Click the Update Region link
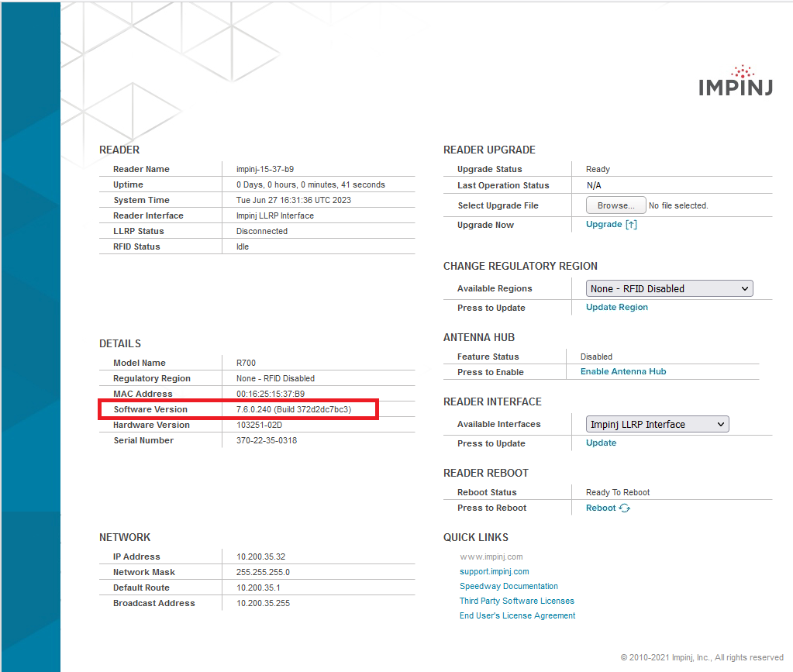793x672 pixels. pos(616,307)
